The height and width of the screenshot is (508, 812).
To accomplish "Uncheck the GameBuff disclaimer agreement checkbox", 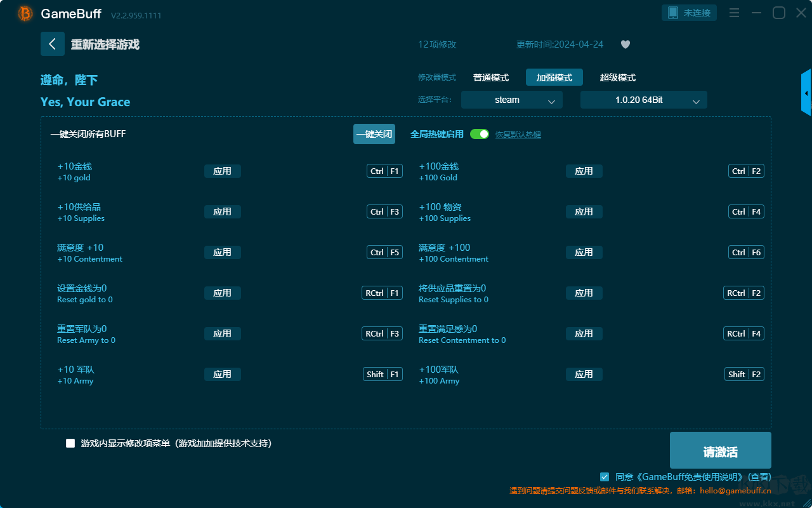I will pos(605,476).
